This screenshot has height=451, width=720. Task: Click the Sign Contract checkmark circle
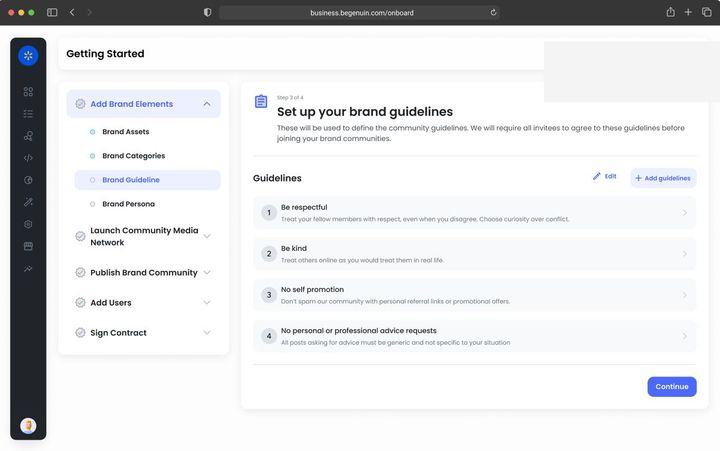pos(80,333)
